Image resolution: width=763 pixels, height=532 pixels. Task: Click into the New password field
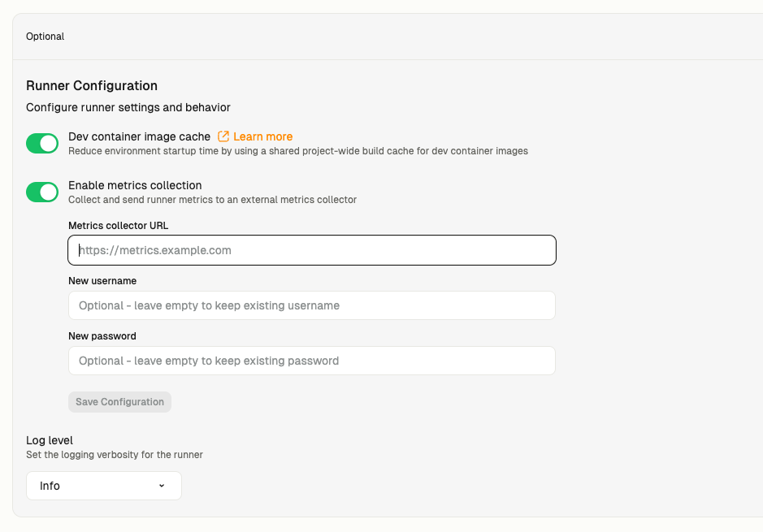(312, 361)
